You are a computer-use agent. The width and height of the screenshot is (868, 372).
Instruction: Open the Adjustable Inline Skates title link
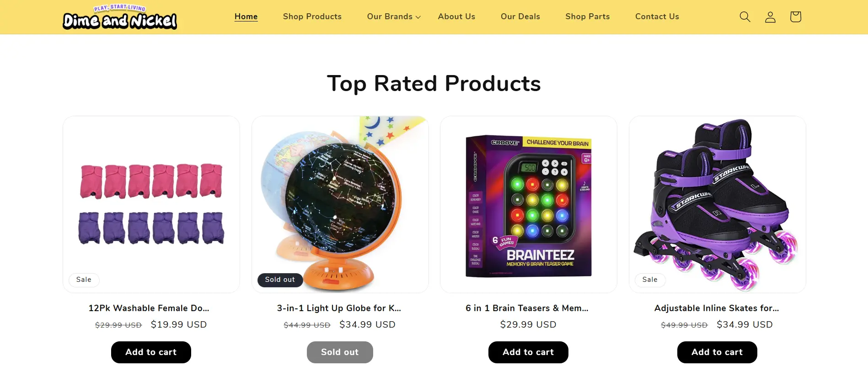pyautogui.click(x=717, y=308)
